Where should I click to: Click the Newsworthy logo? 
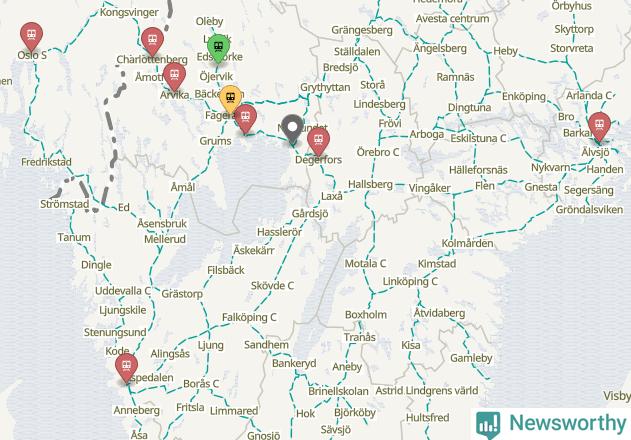pos(551,424)
